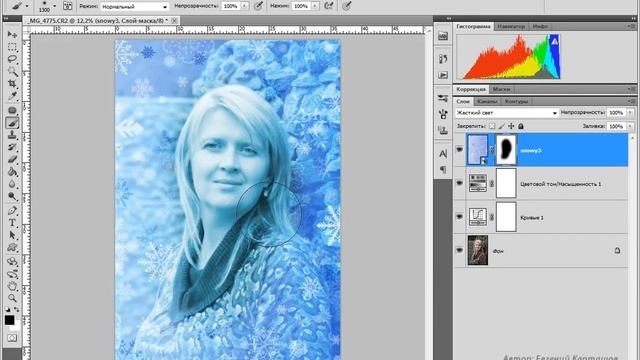Toggle the Brush panel button in options bar
Screen dimensions: 640x360
(68, 6)
